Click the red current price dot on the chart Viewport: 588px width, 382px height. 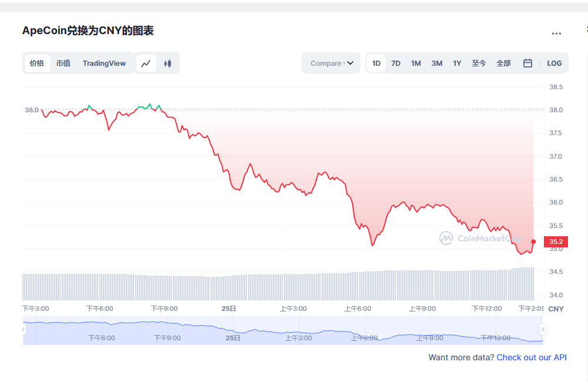click(x=533, y=242)
